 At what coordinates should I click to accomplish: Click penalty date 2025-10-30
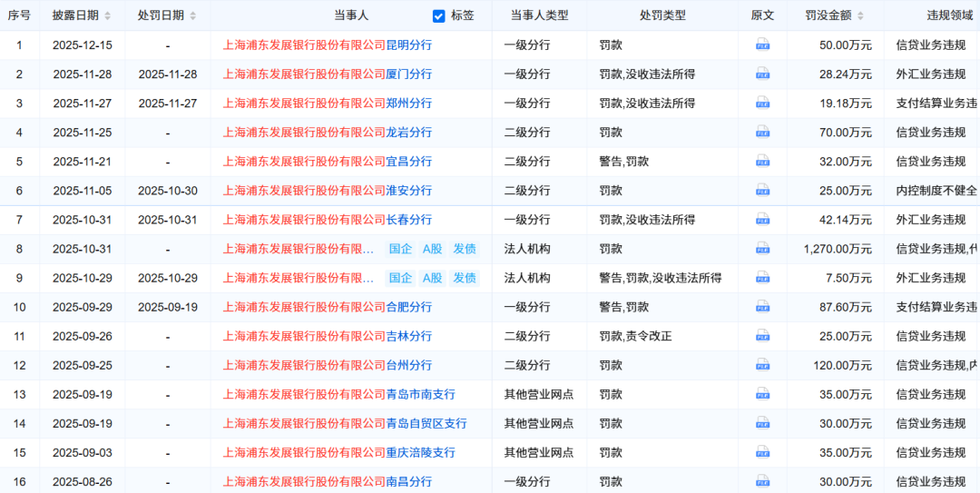[168, 190]
